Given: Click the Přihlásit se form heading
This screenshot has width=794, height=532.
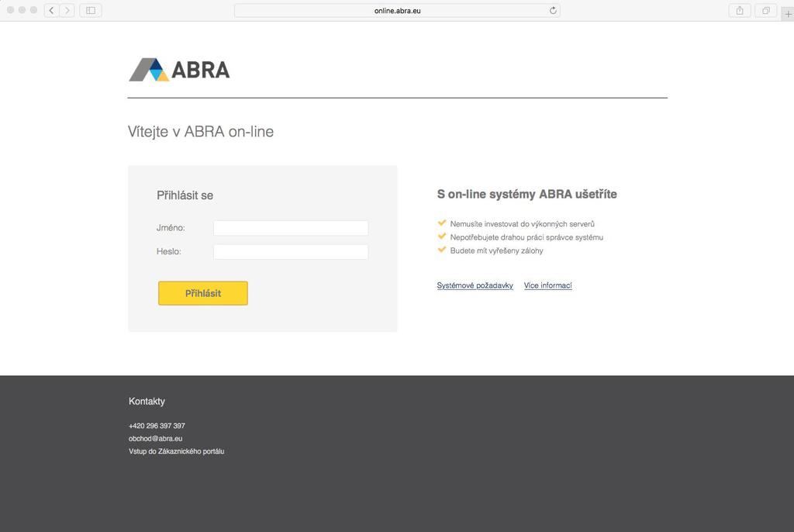Looking at the screenshot, I should [185, 195].
